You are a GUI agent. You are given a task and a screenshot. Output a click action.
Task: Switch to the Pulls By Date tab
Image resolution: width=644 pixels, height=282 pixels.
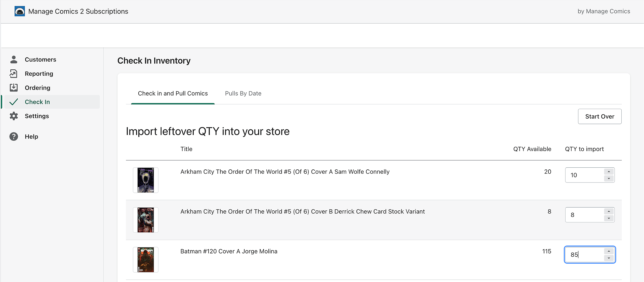[x=243, y=93]
